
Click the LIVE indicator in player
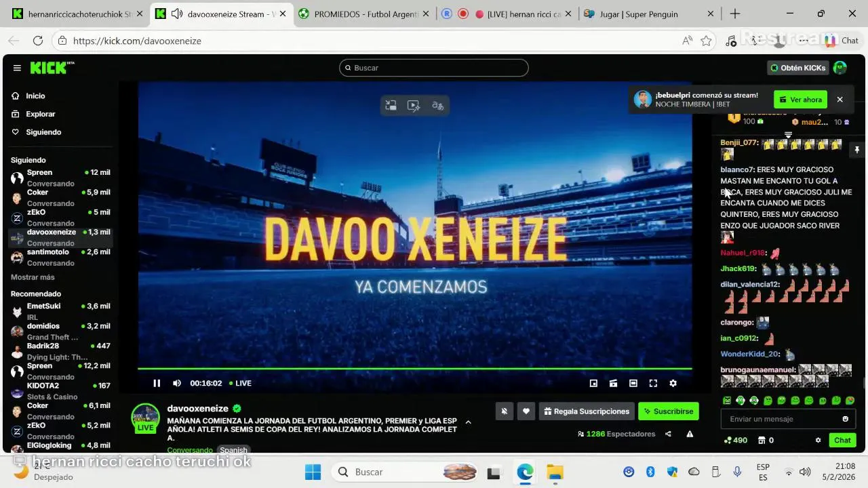tap(240, 383)
